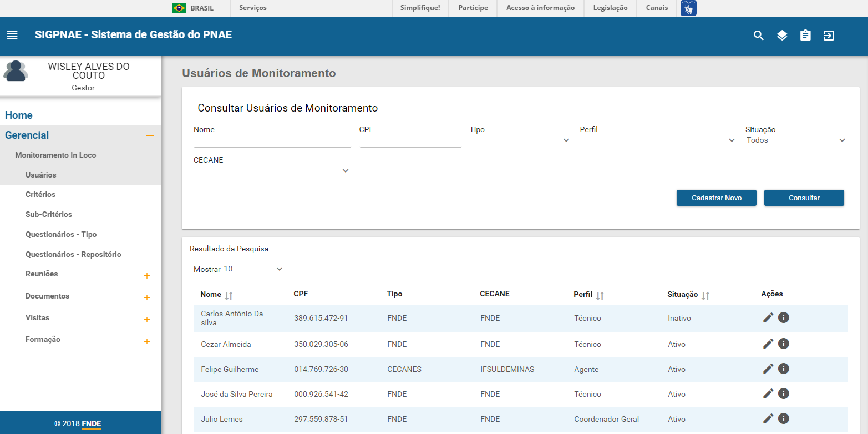This screenshot has height=434, width=868.
Task: Open the Situação dropdown showing Todos
Action: pos(796,140)
